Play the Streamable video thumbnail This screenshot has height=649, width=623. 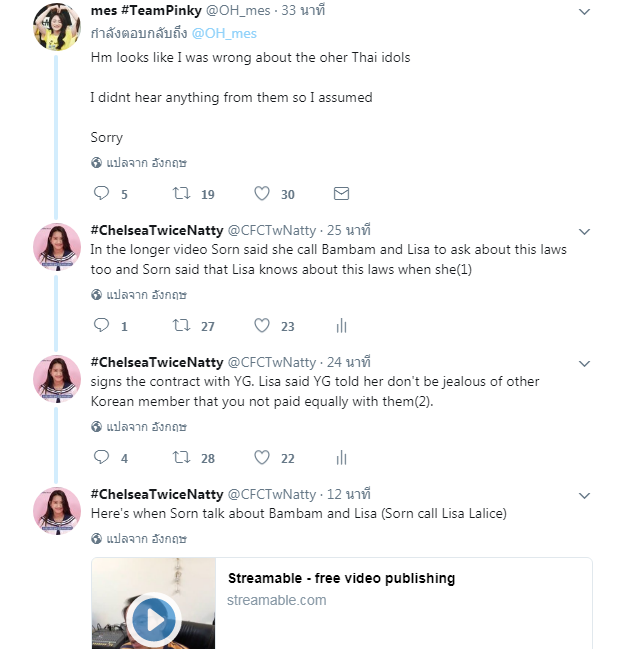[x=154, y=618]
